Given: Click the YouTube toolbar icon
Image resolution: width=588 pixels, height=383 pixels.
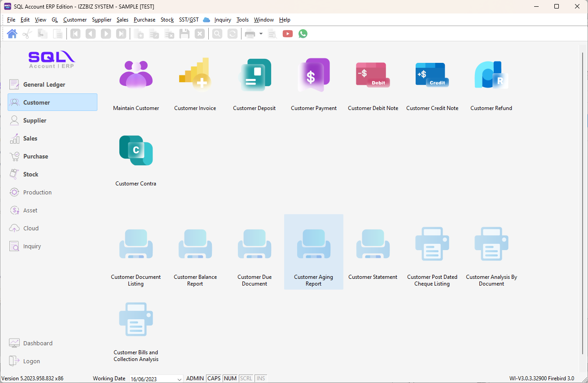Looking at the screenshot, I should click(x=288, y=34).
